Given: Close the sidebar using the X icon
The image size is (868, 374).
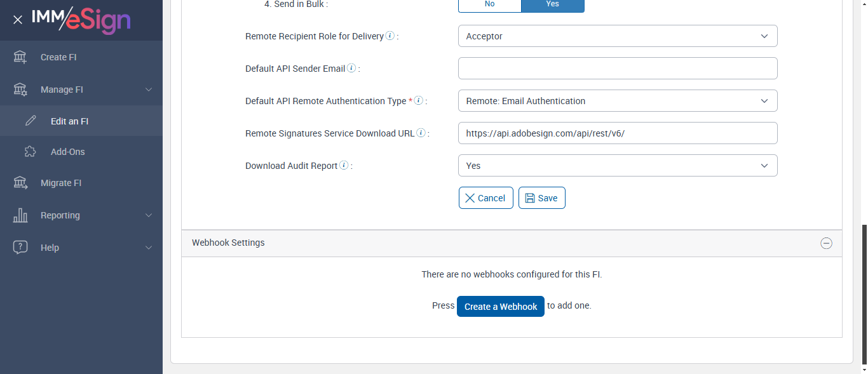Looking at the screenshot, I should point(18,20).
